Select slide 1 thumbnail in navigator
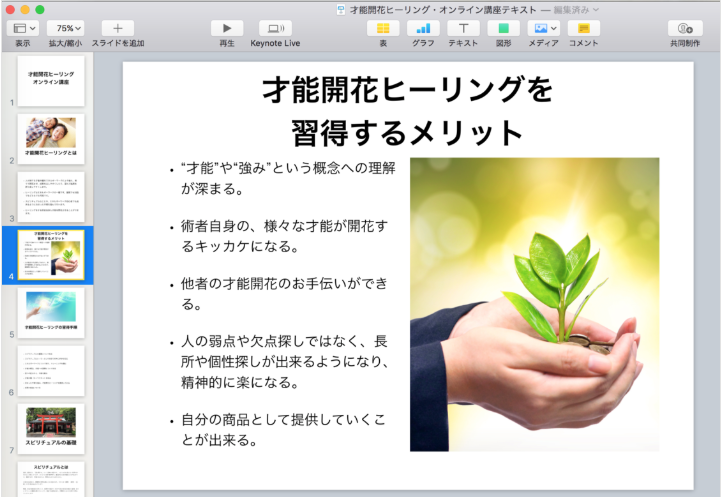The image size is (721, 497). (51, 81)
